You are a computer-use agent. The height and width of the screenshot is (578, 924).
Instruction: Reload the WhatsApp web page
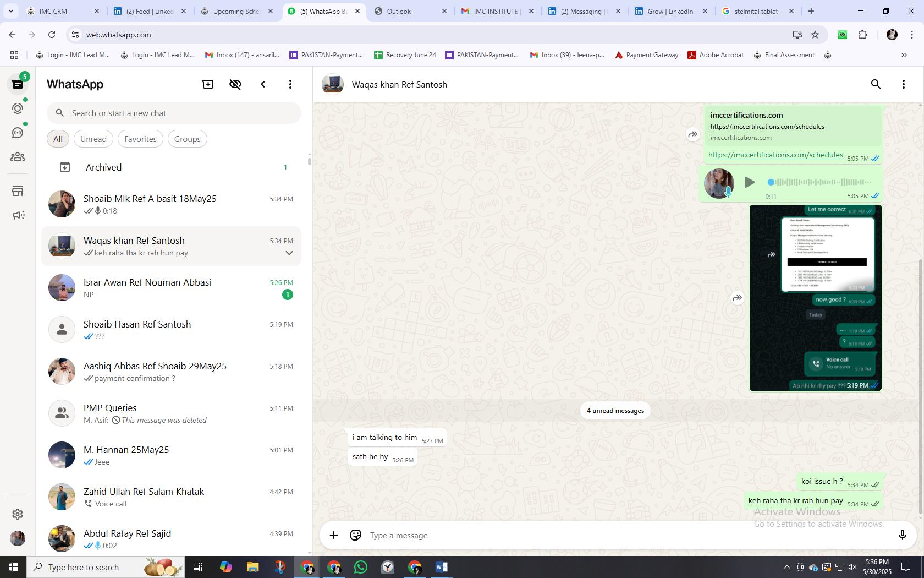(x=52, y=35)
